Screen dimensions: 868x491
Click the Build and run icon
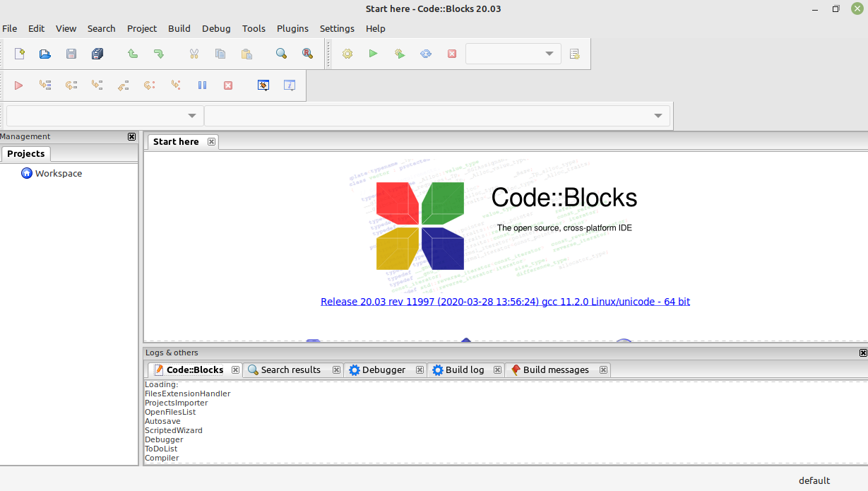coord(400,54)
